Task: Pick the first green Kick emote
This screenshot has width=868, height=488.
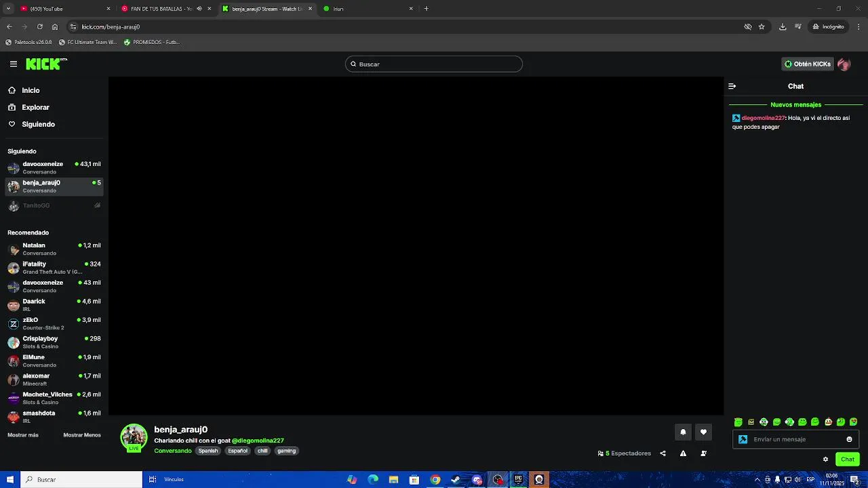Action: (x=738, y=422)
